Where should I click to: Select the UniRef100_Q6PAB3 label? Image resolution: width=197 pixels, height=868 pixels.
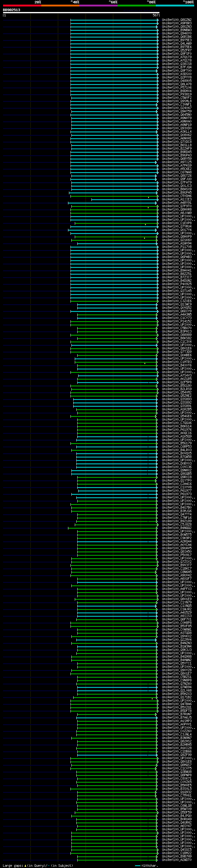pos(177,257)
